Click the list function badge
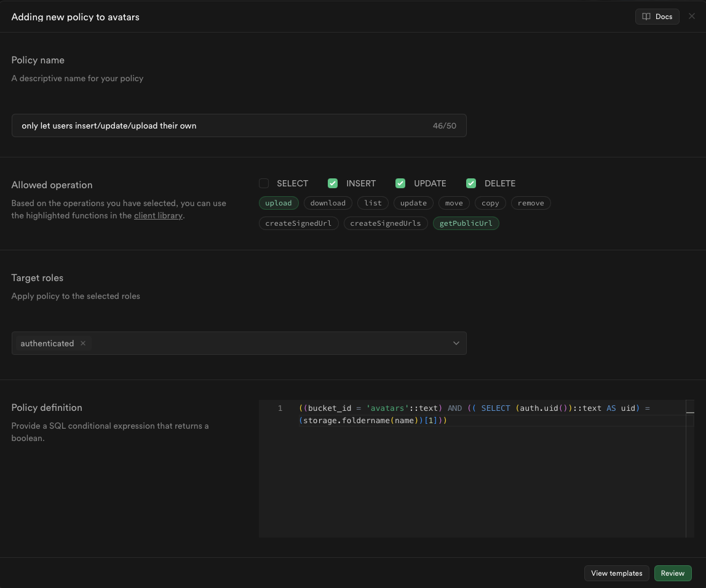706x588 pixels. click(372, 202)
